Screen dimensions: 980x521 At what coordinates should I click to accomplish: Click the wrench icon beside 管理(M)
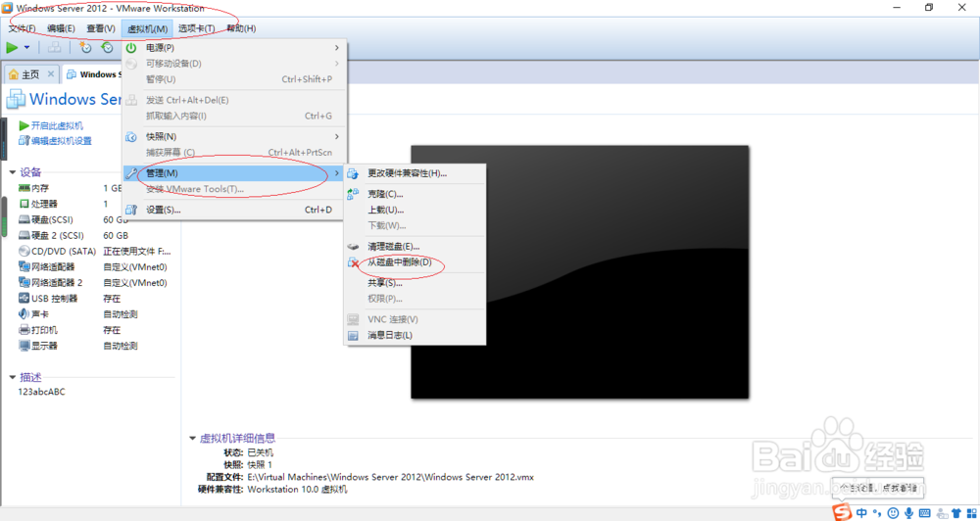coord(131,173)
